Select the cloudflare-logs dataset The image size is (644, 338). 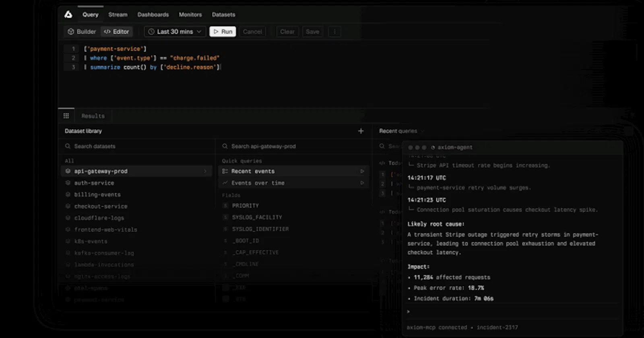pyautogui.click(x=136, y=218)
